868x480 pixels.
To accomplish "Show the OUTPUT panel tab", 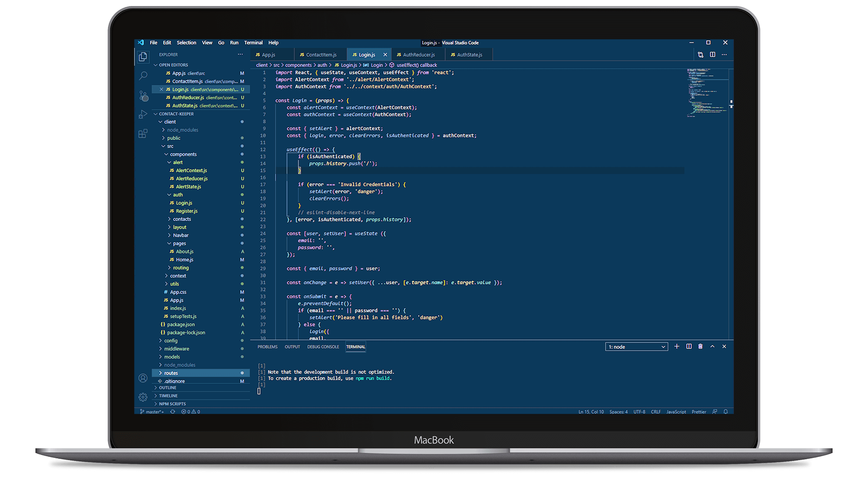I will [293, 347].
